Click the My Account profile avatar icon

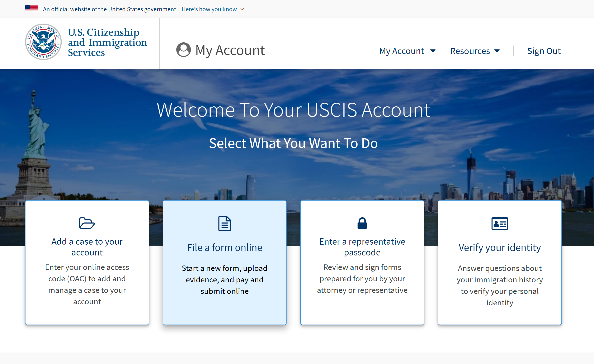pyautogui.click(x=183, y=50)
